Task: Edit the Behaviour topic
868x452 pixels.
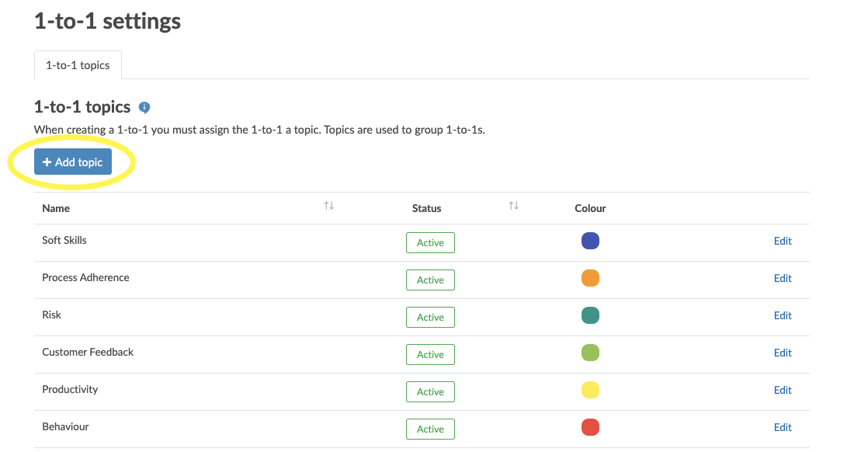Action: [783, 427]
